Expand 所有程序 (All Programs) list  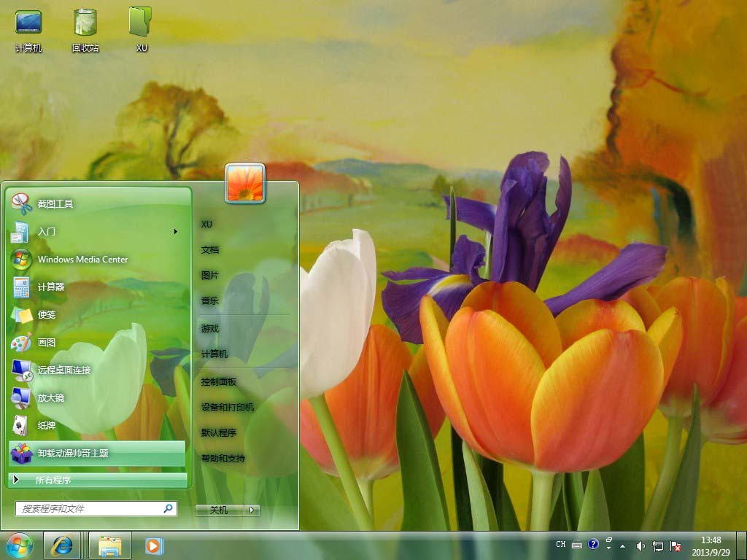(53, 481)
